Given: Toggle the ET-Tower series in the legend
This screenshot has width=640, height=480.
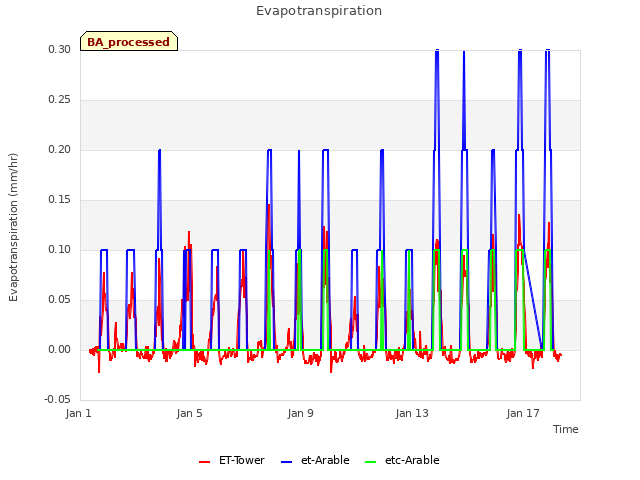Looking at the screenshot, I should (x=232, y=460).
